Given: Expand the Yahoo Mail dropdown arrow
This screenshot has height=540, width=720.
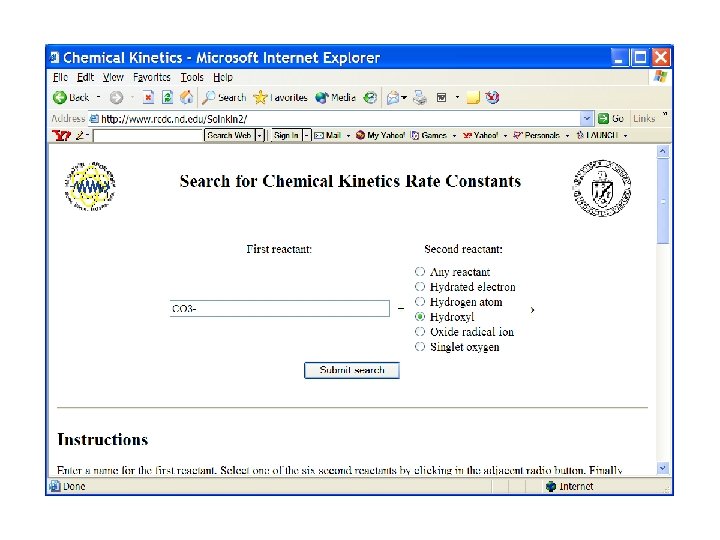Looking at the screenshot, I should tap(348, 136).
